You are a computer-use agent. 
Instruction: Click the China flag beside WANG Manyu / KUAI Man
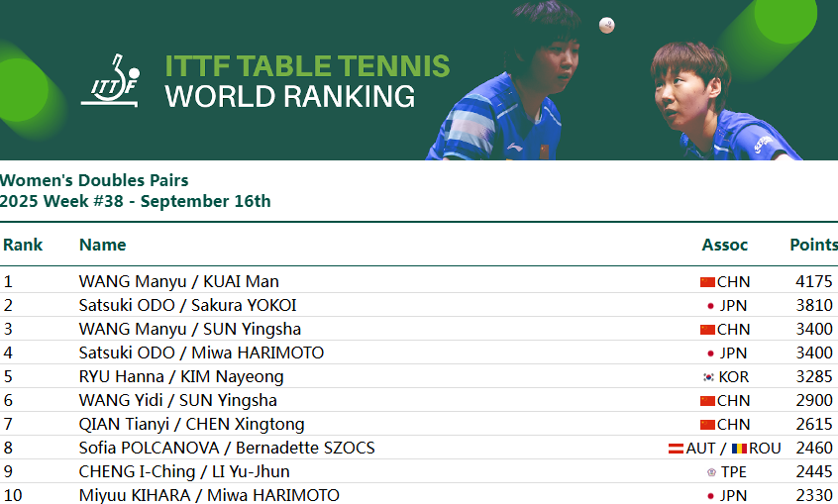[x=707, y=281]
